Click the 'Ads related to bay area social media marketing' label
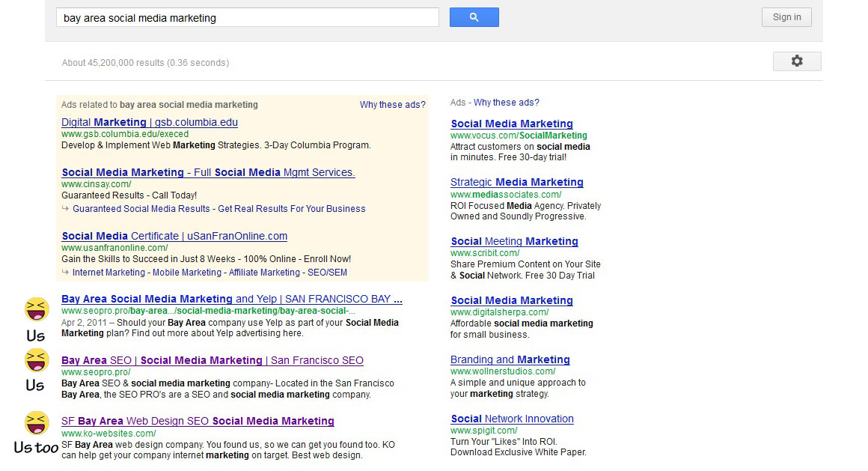Viewport: 868px width, 471px height. coord(159,105)
